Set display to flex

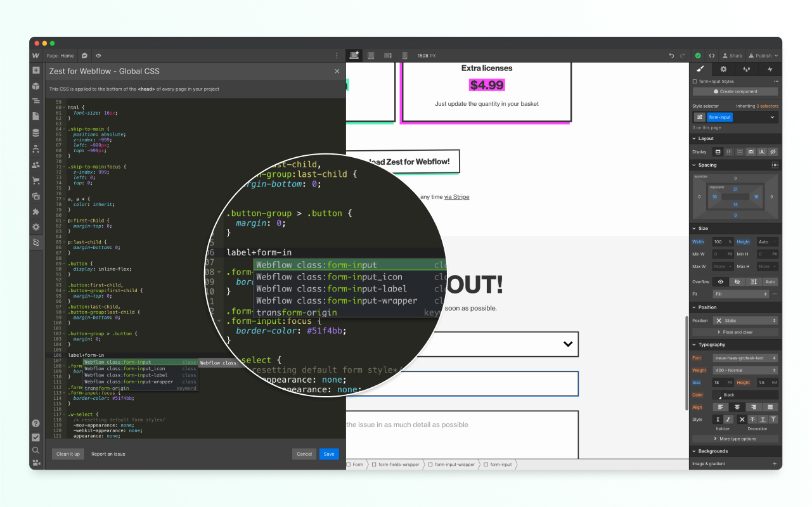[x=729, y=152]
